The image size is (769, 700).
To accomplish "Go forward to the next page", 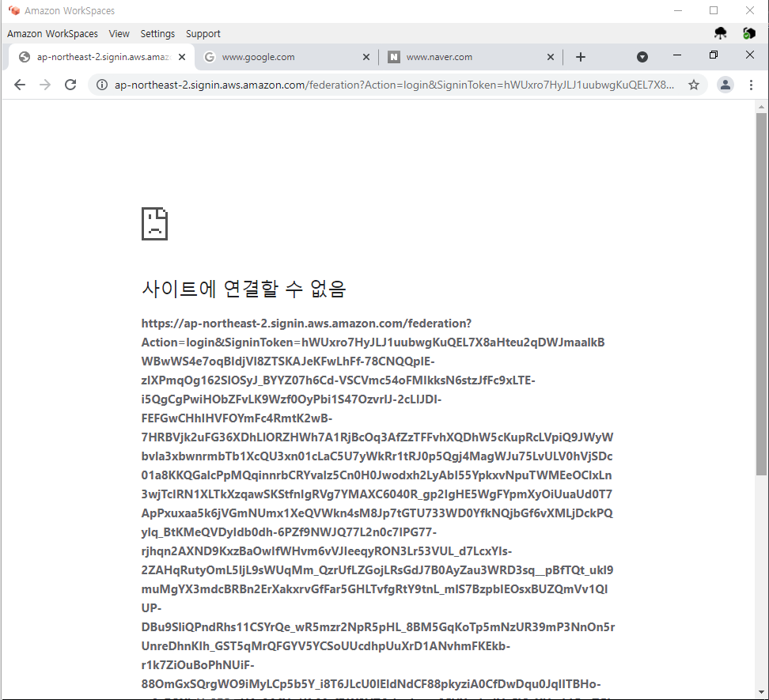I will pos(45,85).
